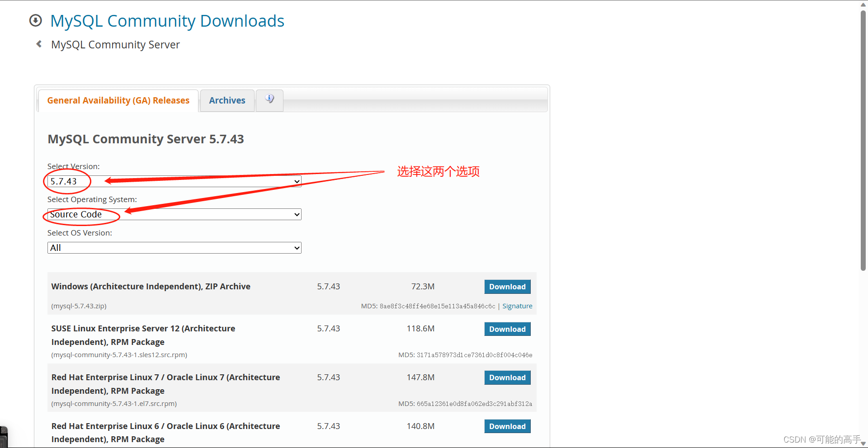
Task: Open the information icon tab
Action: 269,100
